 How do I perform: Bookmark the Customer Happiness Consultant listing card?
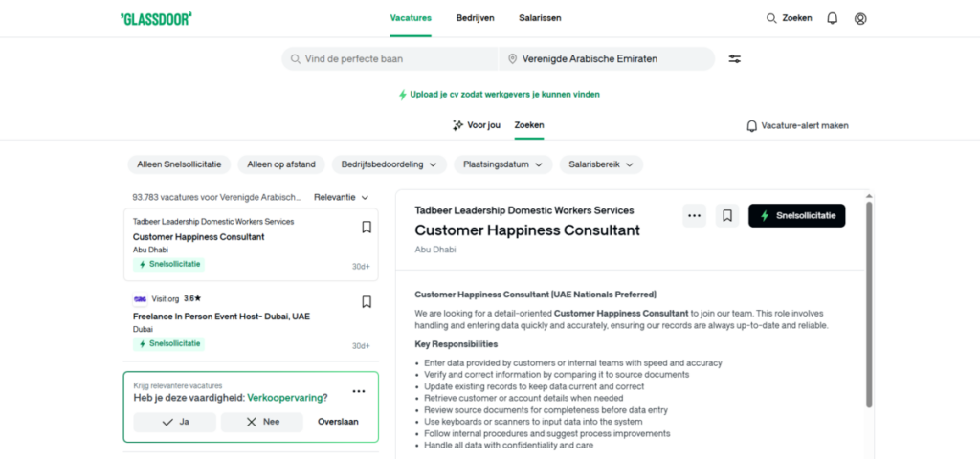pos(367,228)
